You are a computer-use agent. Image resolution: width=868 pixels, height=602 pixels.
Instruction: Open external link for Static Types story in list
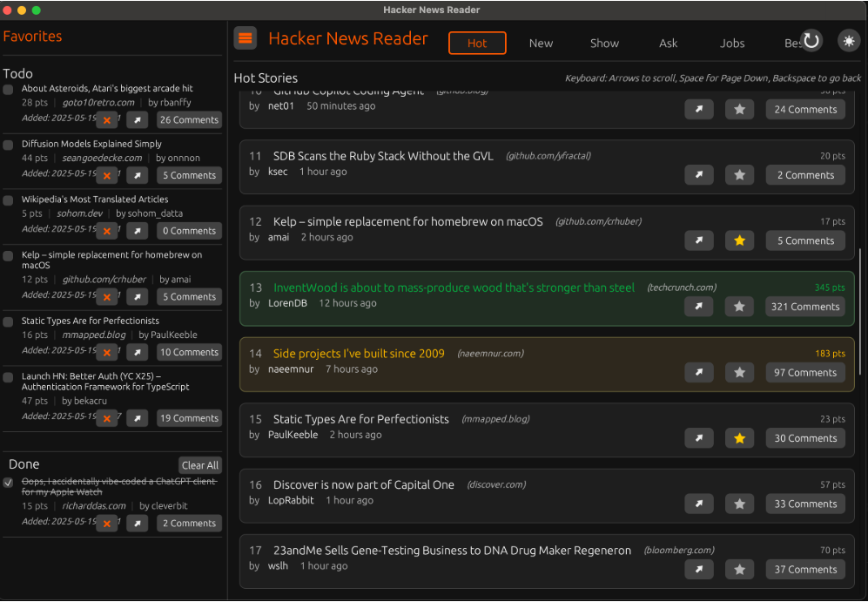point(699,438)
